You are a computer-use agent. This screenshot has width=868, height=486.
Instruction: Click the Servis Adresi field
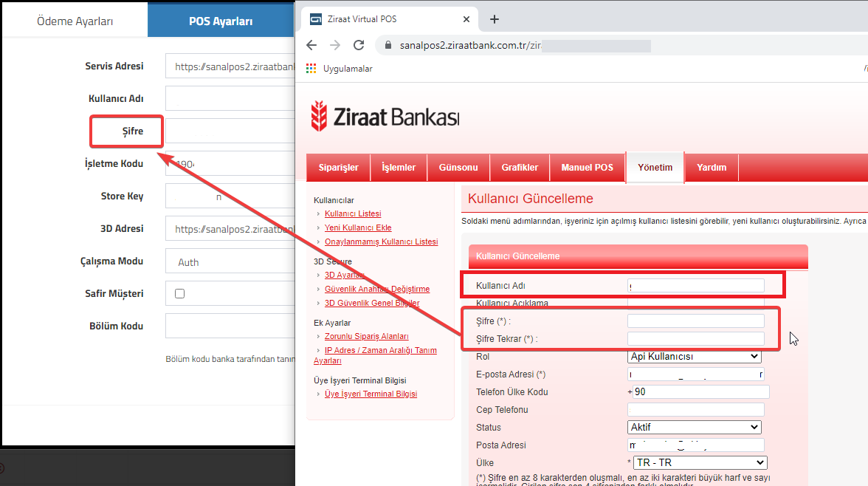coord(230,66)
